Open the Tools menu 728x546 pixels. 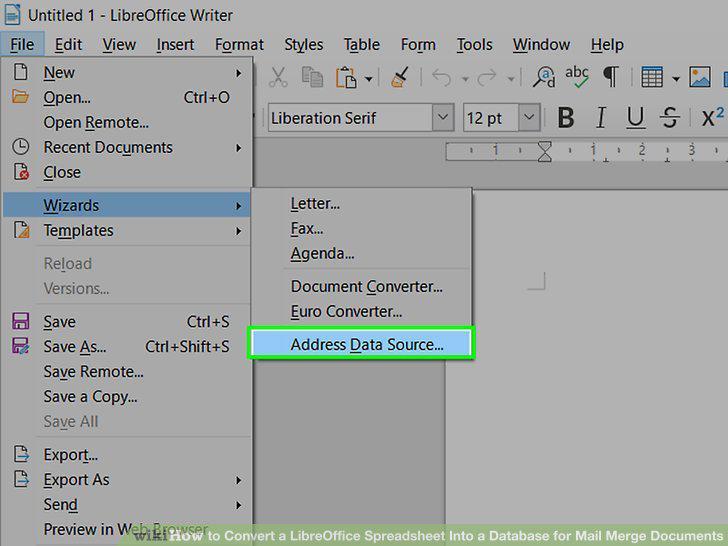click(x=474, y=45)
